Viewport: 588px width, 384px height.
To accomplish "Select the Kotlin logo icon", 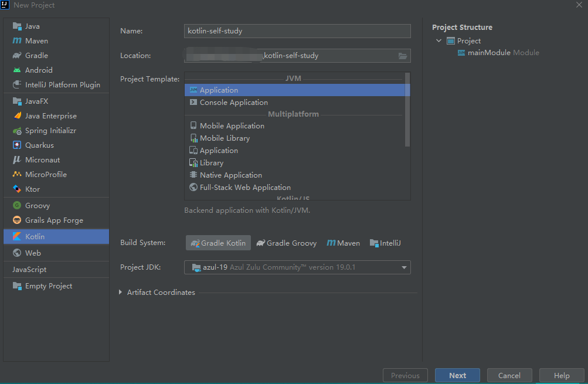I will [17, 237].
